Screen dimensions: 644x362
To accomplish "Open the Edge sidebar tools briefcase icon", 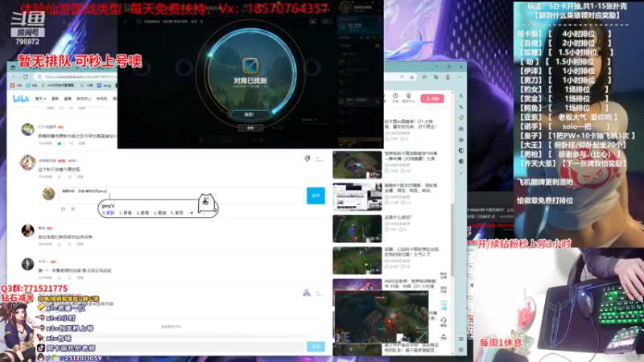I will click(x=460, y=129).
